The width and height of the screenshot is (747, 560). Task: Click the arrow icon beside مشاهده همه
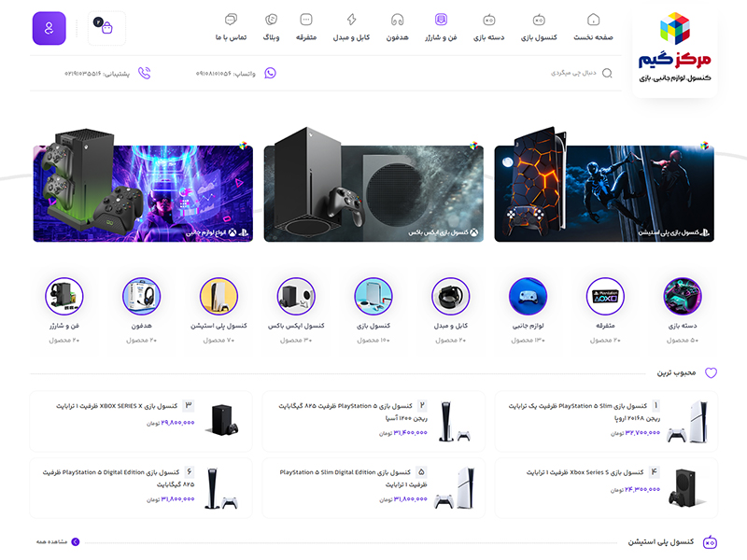(76, 542)
